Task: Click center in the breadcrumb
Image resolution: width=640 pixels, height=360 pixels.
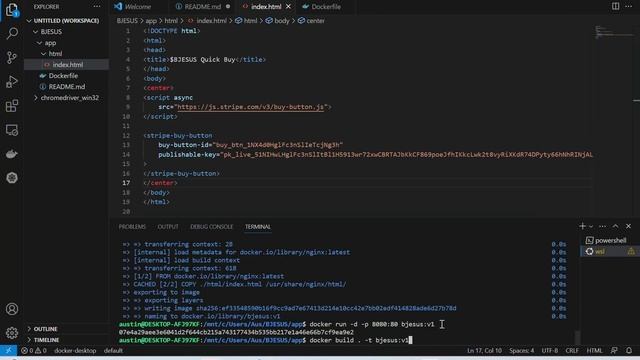Action: point(316,20)
